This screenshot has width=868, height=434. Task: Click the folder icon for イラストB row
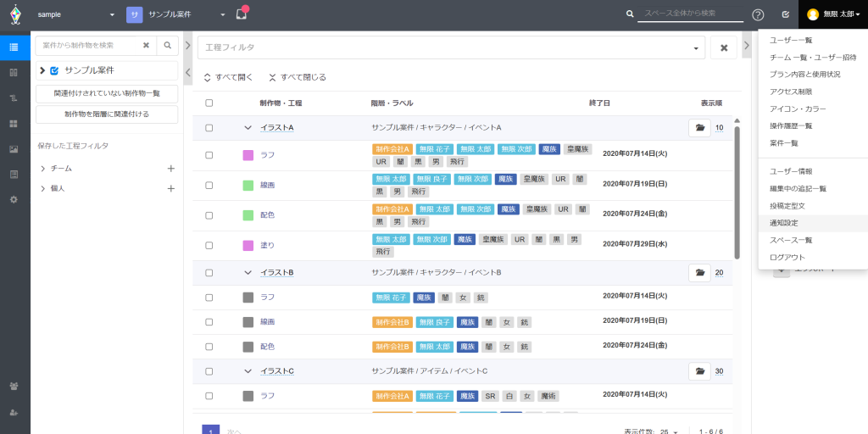pos(699,273)
